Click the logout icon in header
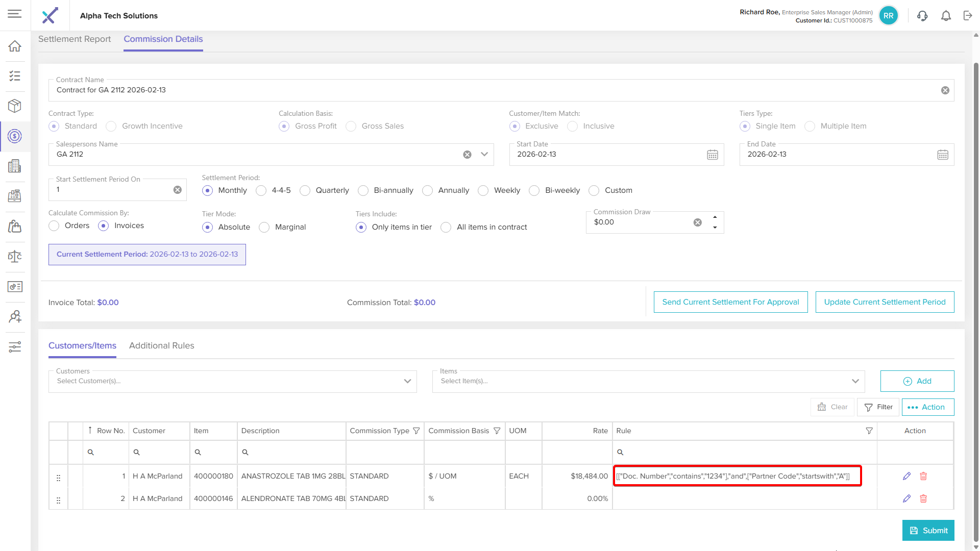This screenshot has width=980, height=551. point(968,16)
